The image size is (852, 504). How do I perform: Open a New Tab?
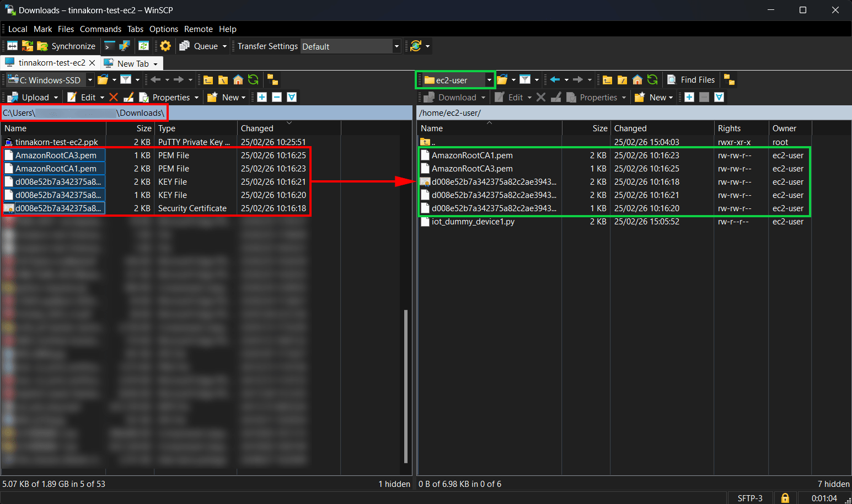pos(131,63)
